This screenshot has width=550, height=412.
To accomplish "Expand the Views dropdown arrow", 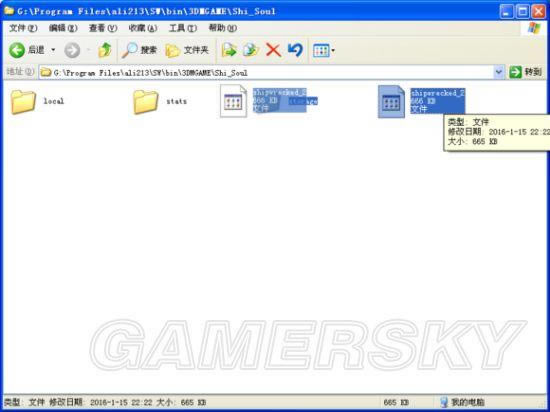I will [333, 50].
